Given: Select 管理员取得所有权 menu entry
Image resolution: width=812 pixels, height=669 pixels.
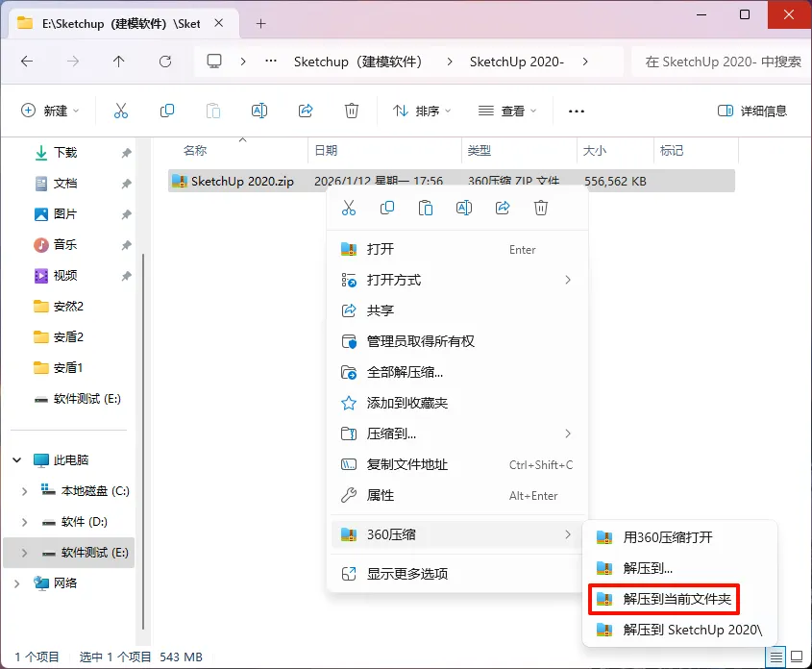Looking at the screenshot, I should point(457,342).
